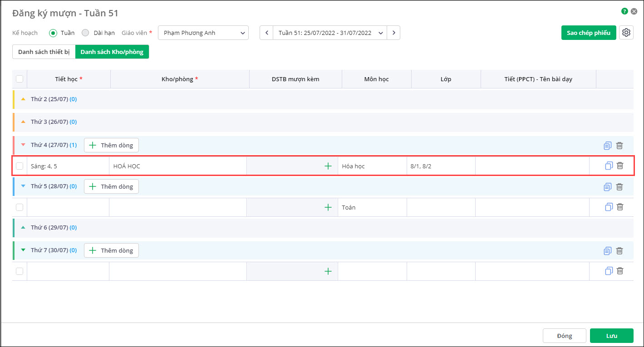The height and width of the screenshot is (347, 644).
Task: Delete all Thứ 4 (27/07) rows via trash icon
Action: (x=619, y=146)
